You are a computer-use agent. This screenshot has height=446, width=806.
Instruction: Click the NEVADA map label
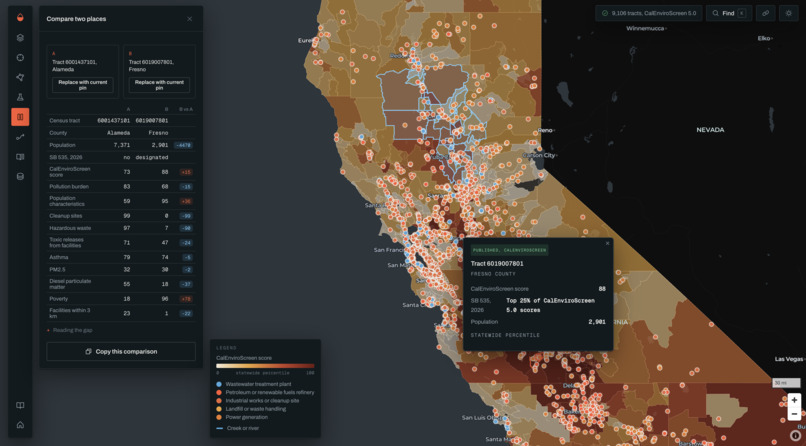(x=710, y=130)
